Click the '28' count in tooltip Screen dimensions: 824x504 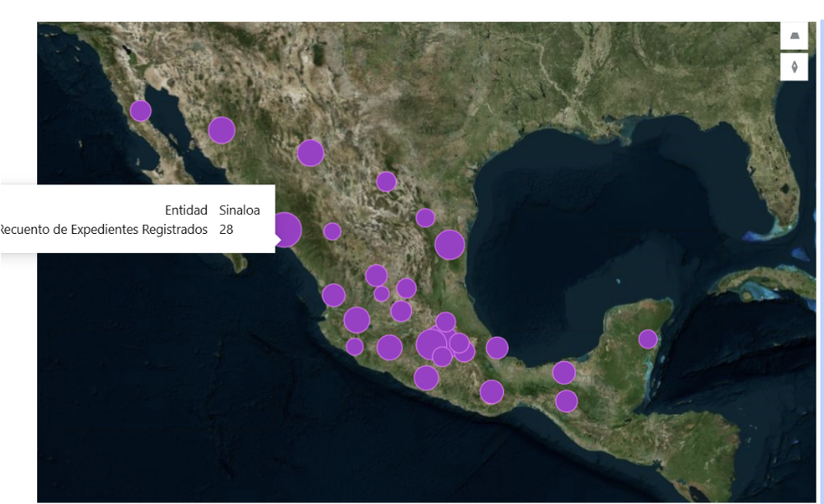tap(227, 229)
